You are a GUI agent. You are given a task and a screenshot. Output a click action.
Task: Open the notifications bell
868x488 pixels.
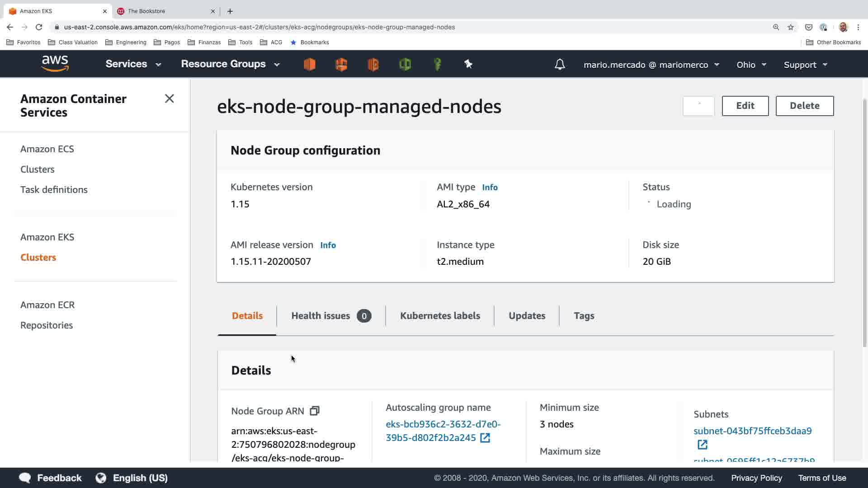[x=560, y=65]
